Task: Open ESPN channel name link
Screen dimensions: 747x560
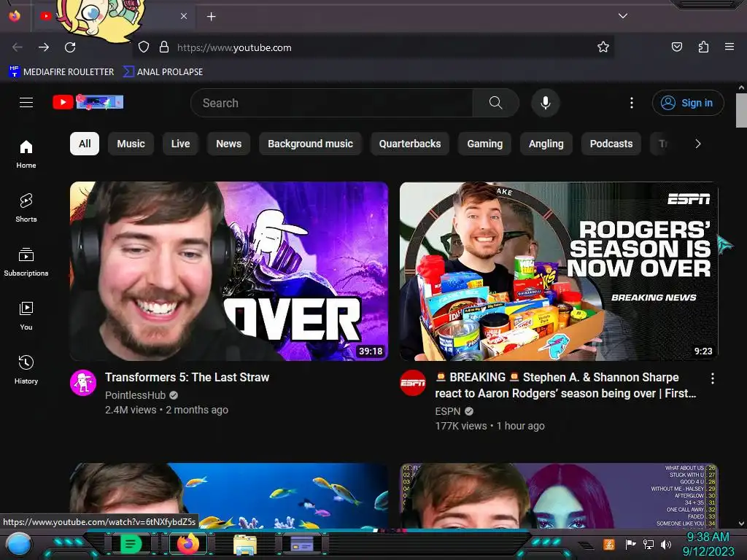Action: [448, 411]
